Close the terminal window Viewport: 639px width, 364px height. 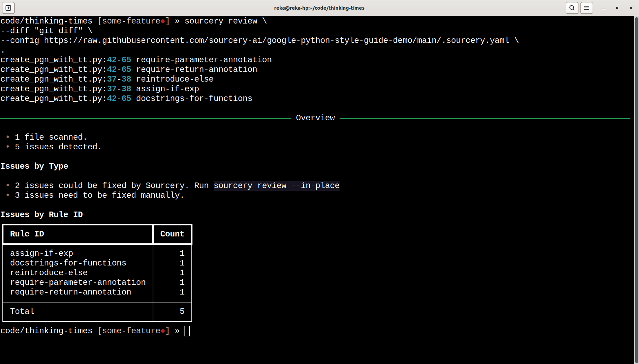[631, 8]
